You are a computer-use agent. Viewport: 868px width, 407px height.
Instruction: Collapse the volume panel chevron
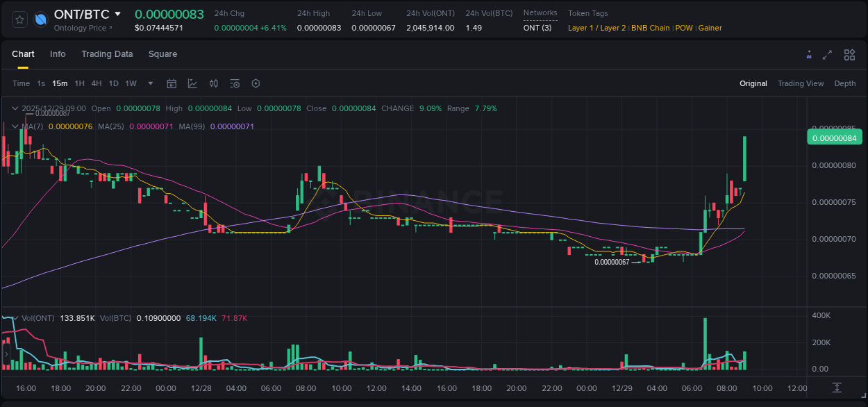(x=15, y=317)
